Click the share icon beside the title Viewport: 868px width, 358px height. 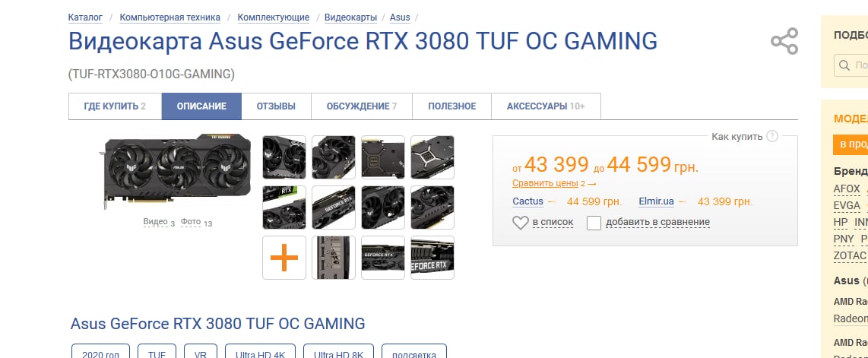784,42
